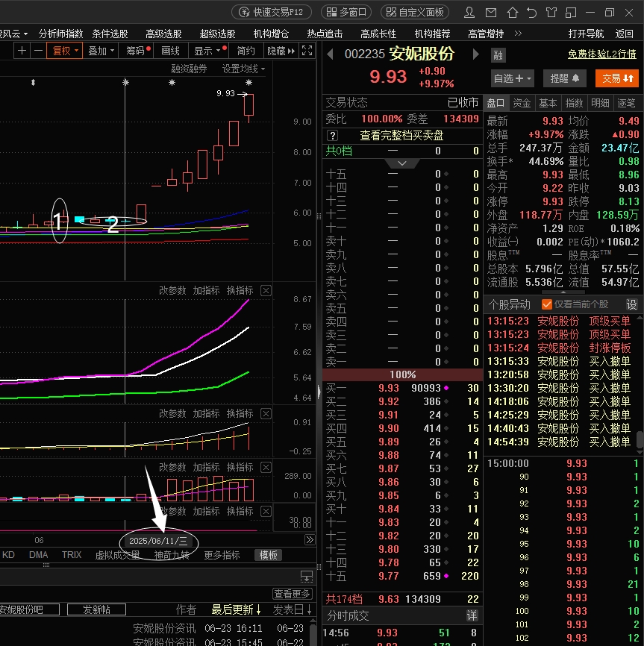Click 改参数 in top indicator panel

(x=172, y=290)
